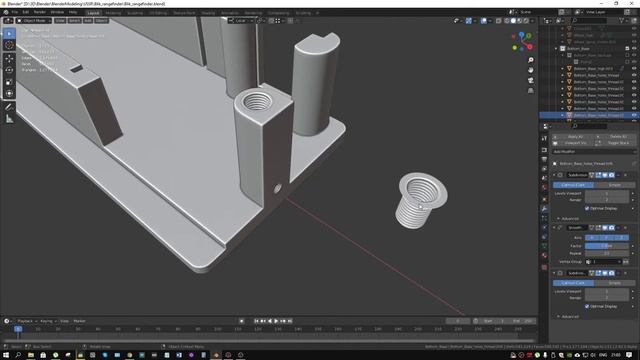This screenshot has width=640, height=360.
Task: Jump to timeline start frame
Action: (x=256, y=321)
